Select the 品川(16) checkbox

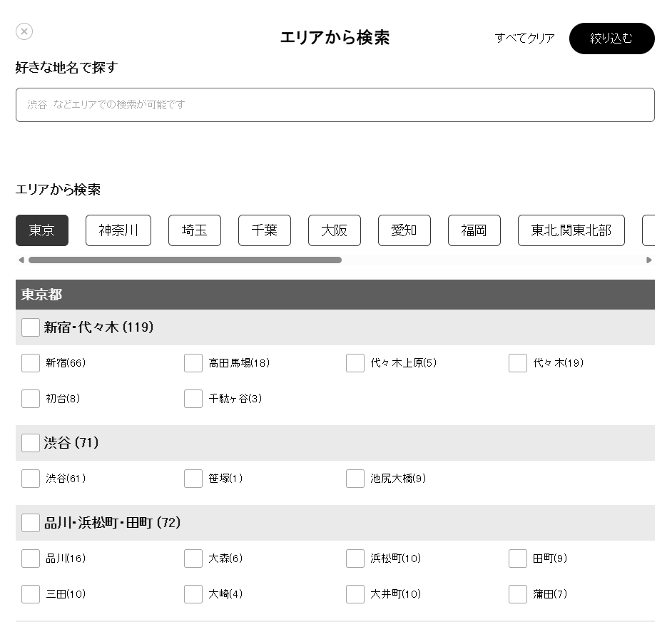pyautogui.click(x=31, y=558)
